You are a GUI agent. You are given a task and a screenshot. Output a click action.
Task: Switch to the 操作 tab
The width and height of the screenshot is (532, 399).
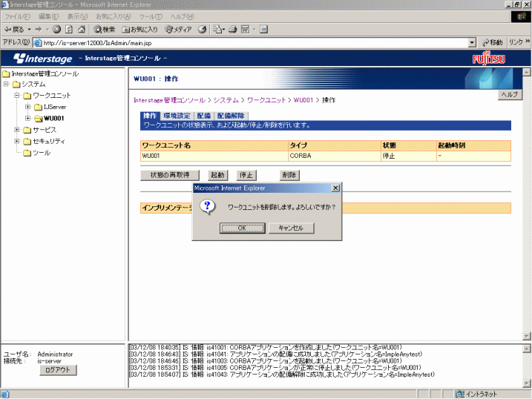[150, 116]
